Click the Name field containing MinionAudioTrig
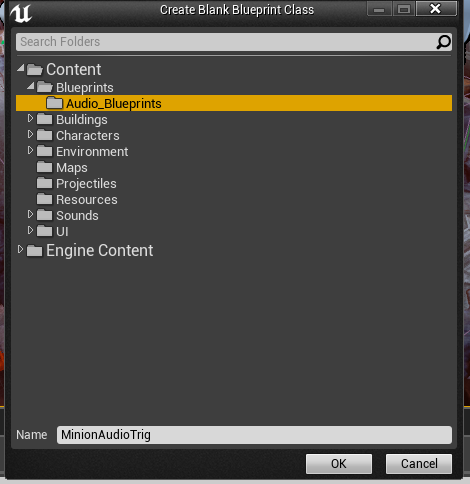 (x=254, y=435)
